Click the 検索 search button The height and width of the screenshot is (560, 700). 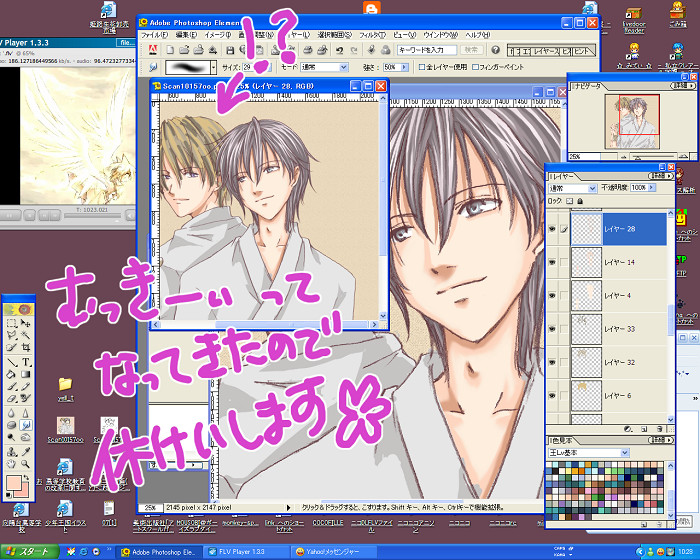pyautogui.click(x=471, y=50)
